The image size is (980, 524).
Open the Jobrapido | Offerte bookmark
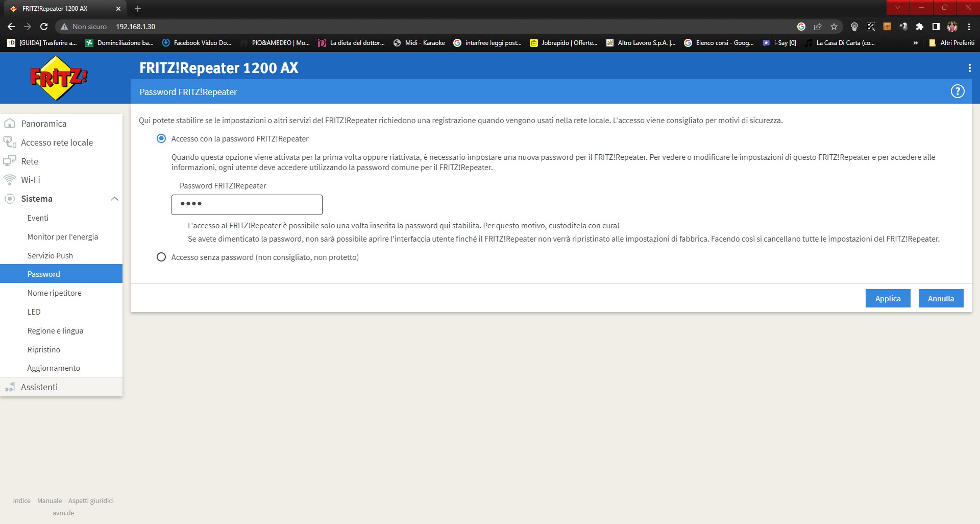click(563, 43)
